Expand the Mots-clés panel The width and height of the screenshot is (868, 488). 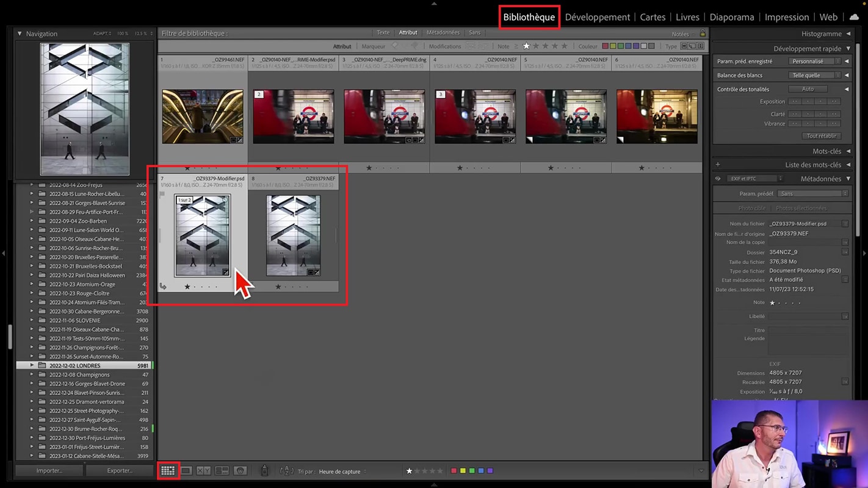click(x=848, y=151)
